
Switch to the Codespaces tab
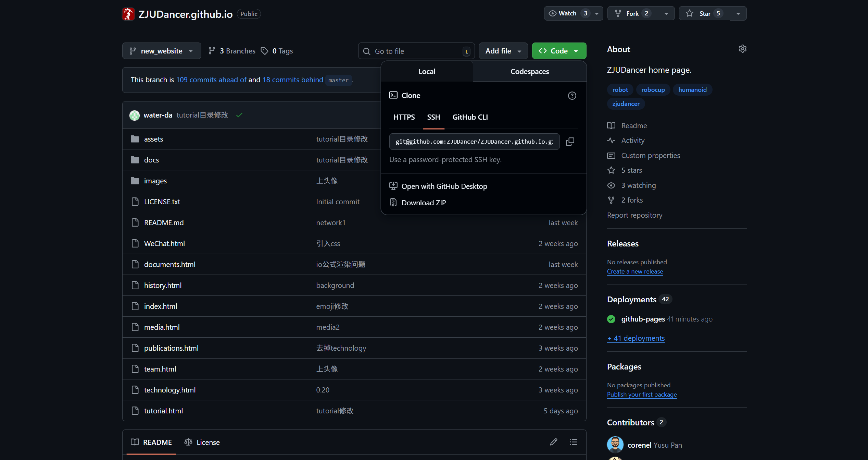530,71
